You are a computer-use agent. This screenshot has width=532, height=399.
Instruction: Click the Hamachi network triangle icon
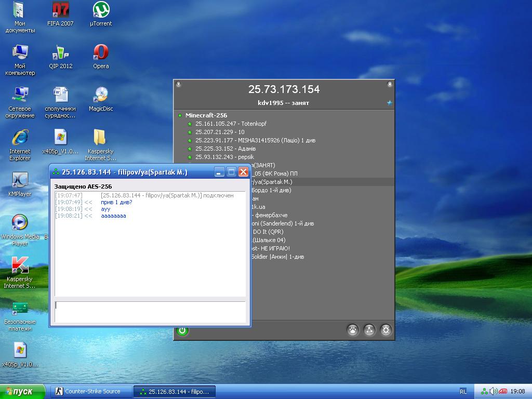[369, 330]
